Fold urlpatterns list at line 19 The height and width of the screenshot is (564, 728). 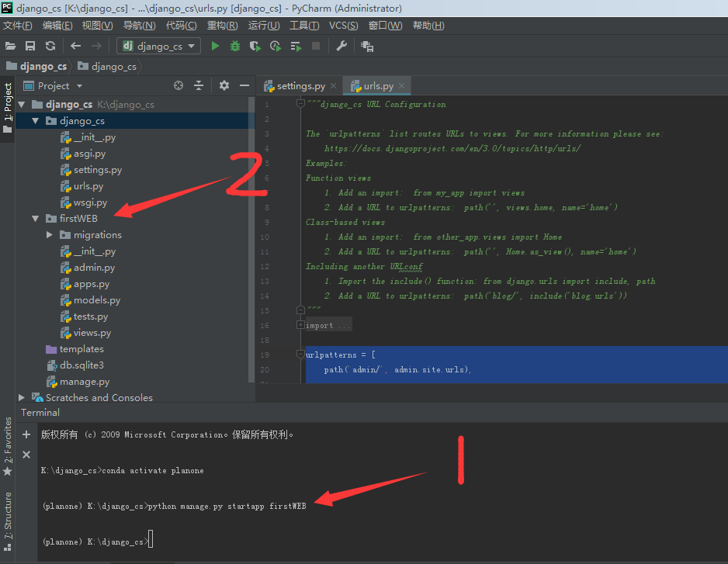[x=300, y=355]
